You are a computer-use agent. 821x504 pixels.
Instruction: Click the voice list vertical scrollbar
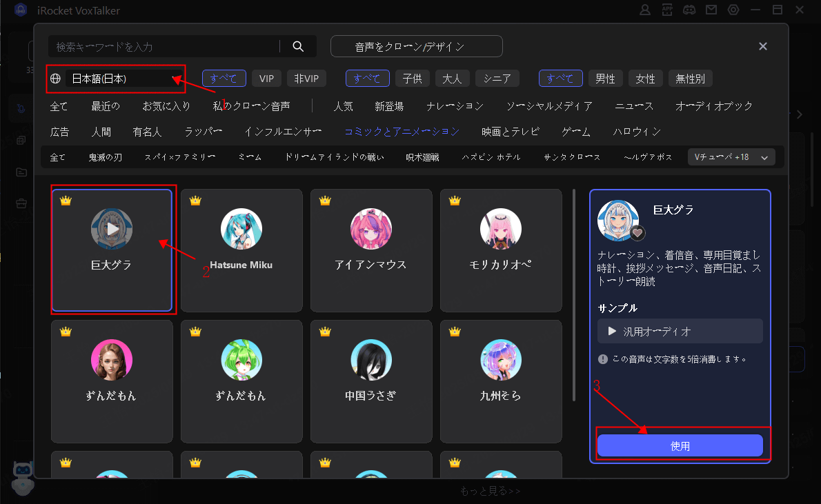(575, 294)
